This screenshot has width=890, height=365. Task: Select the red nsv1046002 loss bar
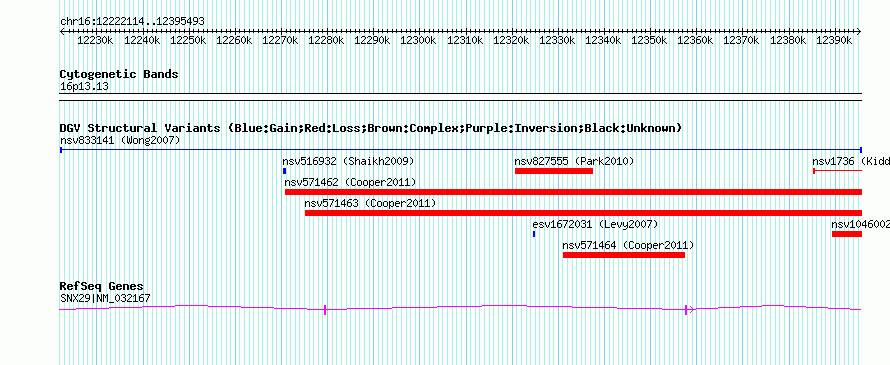click(847, 234)
